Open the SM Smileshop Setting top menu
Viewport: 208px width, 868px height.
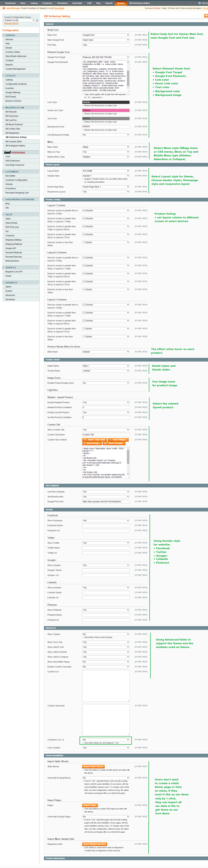tap(140, 3)
